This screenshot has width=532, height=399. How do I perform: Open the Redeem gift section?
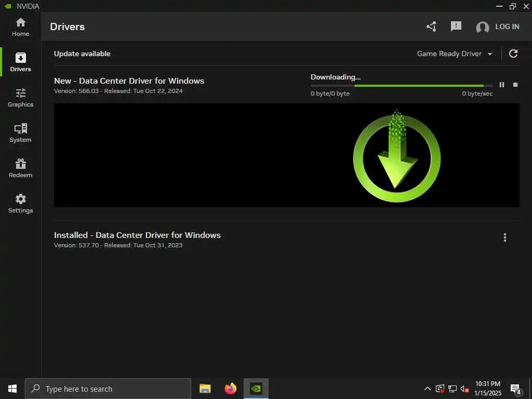point(20,168)
